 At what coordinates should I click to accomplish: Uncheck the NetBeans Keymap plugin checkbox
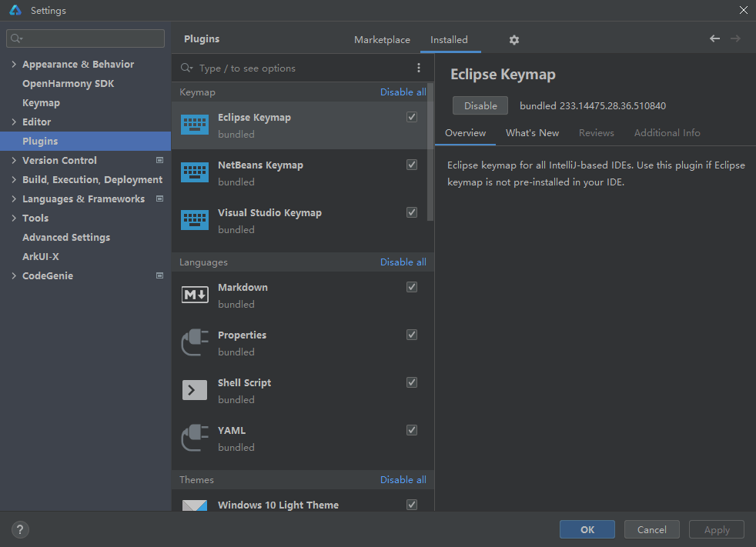(x=412, y=165)
